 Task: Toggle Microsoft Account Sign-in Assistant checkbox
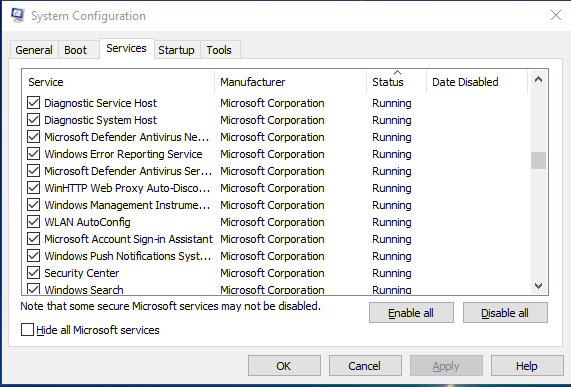coord(34,239)
